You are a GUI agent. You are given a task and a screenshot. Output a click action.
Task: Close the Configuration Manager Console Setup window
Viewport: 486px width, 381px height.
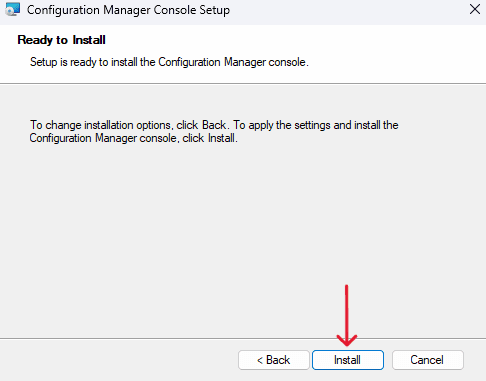coord(475,9)
